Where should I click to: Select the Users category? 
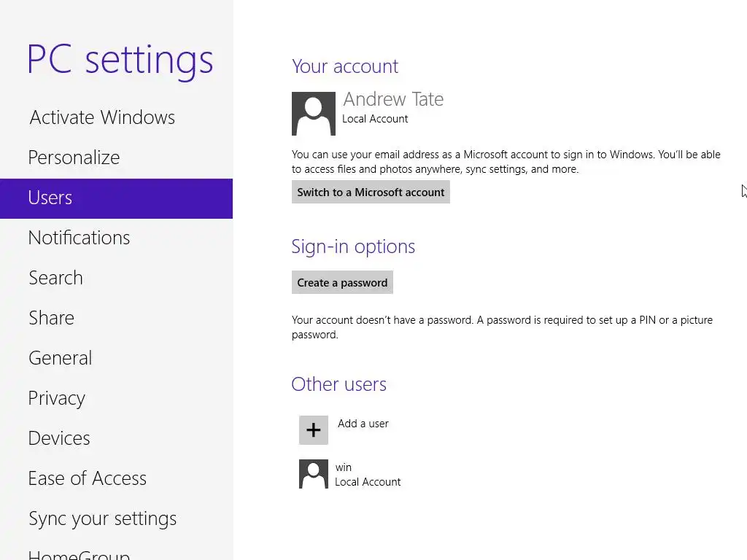tap(50, 198)
